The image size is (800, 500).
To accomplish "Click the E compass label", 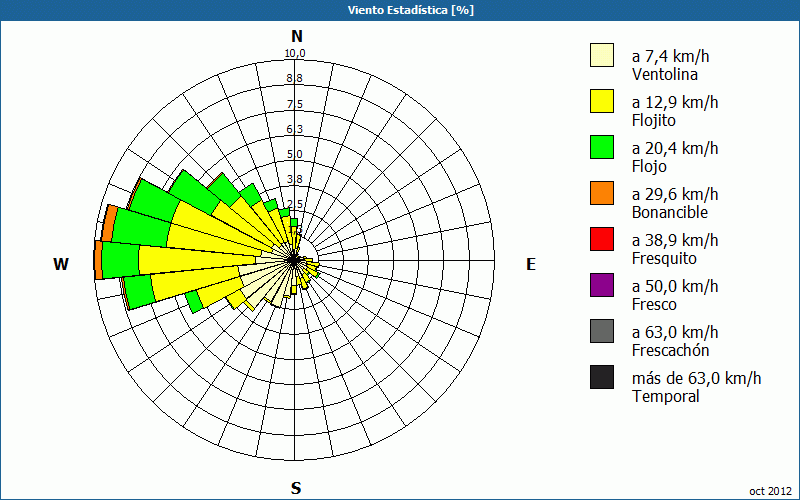I will tap(531, 264).
